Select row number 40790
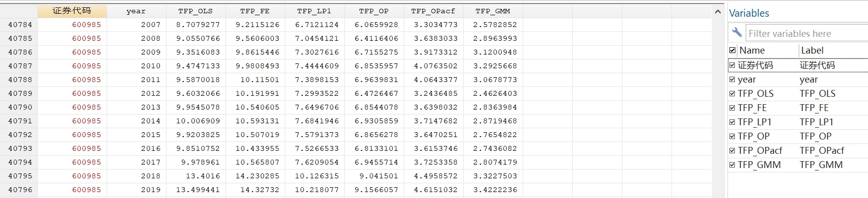 [20, 107]
